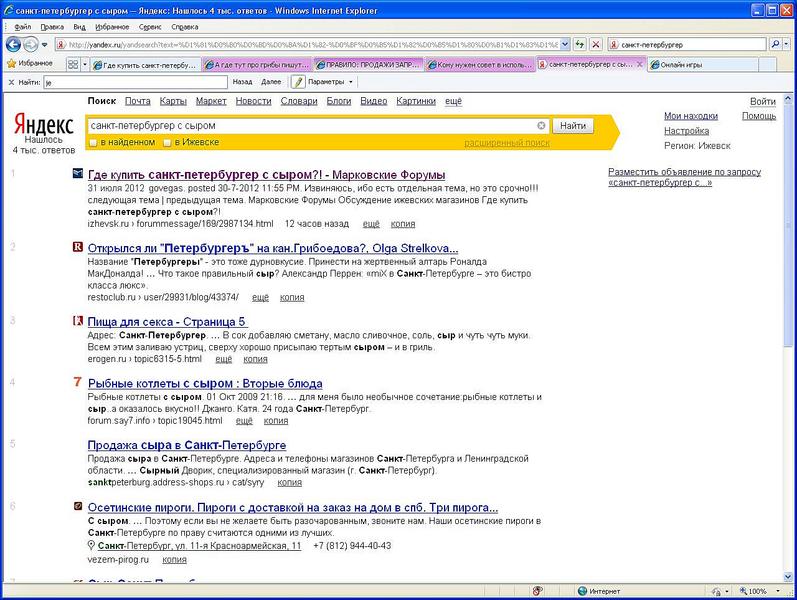Open the Вид menu
The height and width of the screenshot is (600, 797).
click(79, 27)
